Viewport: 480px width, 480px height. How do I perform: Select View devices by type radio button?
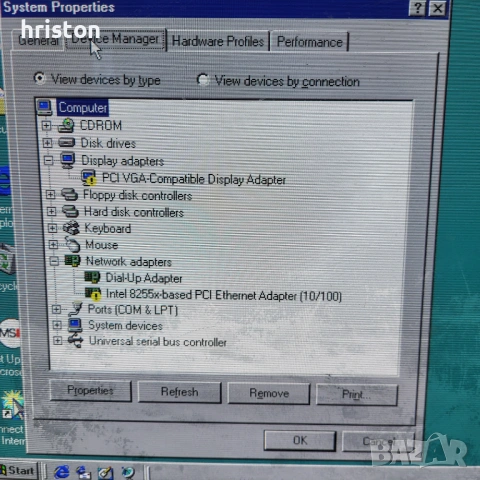pos(40,78)
